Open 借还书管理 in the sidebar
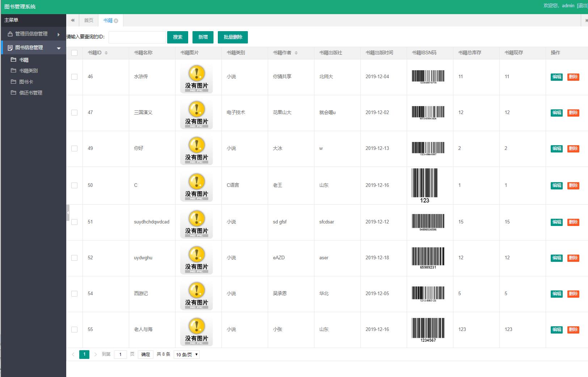 point(31,93)
